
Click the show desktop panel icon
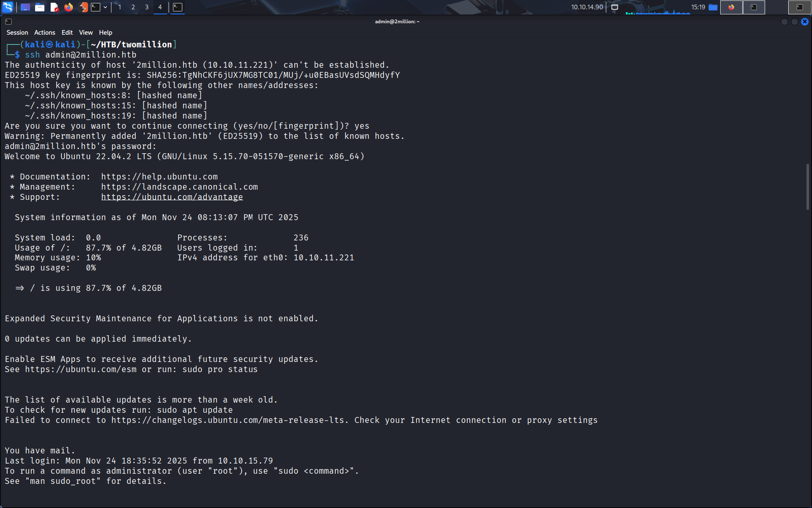pyautogui.click(x=25, y=7)
